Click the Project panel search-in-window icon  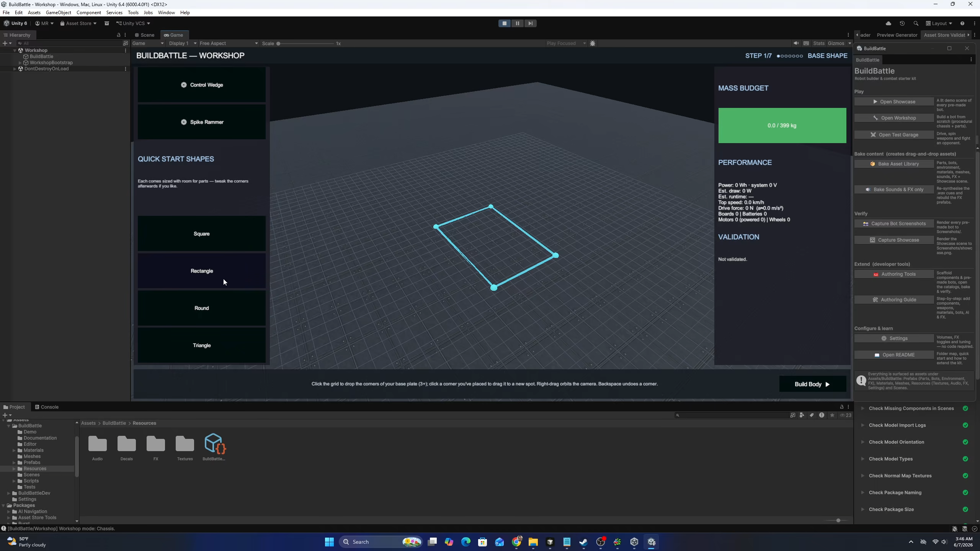(793, 415)
